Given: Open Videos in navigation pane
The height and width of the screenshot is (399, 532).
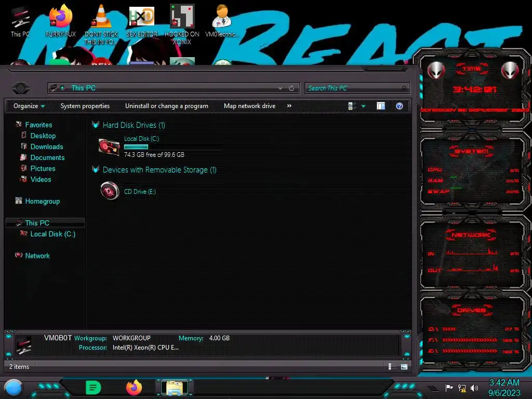Looking at the screenshot, I should point(41,179).
